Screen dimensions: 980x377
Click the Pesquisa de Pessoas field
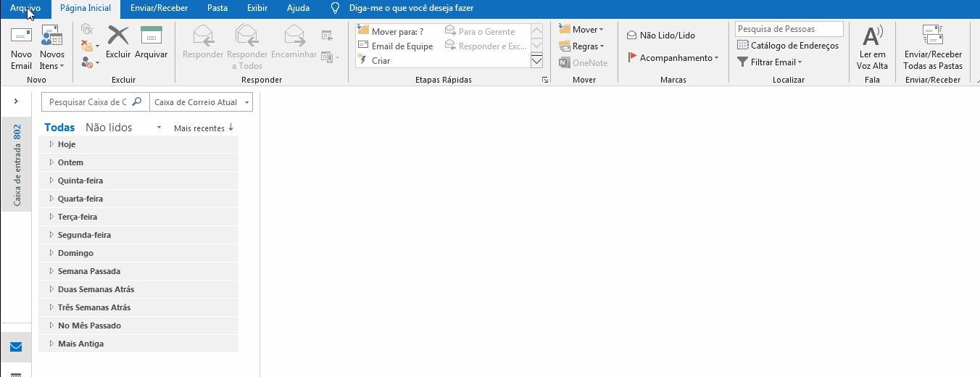coord(789,29)
